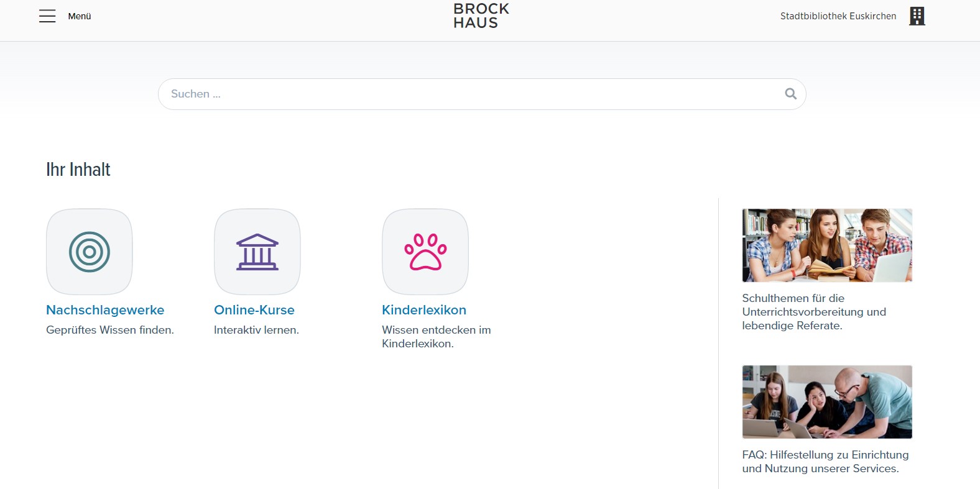Click the Menü label in header
Viewport: 980px width, 489px height.
click(80, 16)
